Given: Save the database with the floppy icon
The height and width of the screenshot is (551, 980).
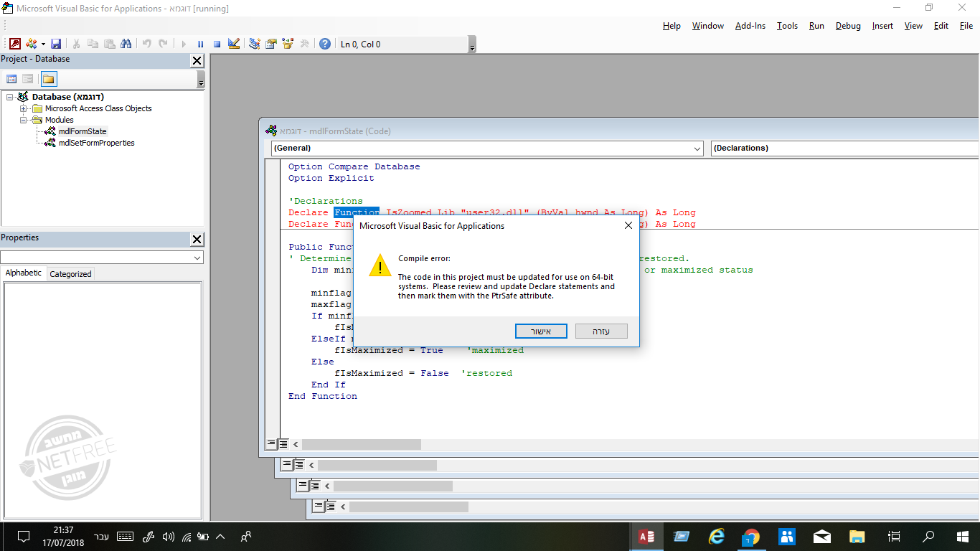Looking at the screenshot, I should point(56,44).
